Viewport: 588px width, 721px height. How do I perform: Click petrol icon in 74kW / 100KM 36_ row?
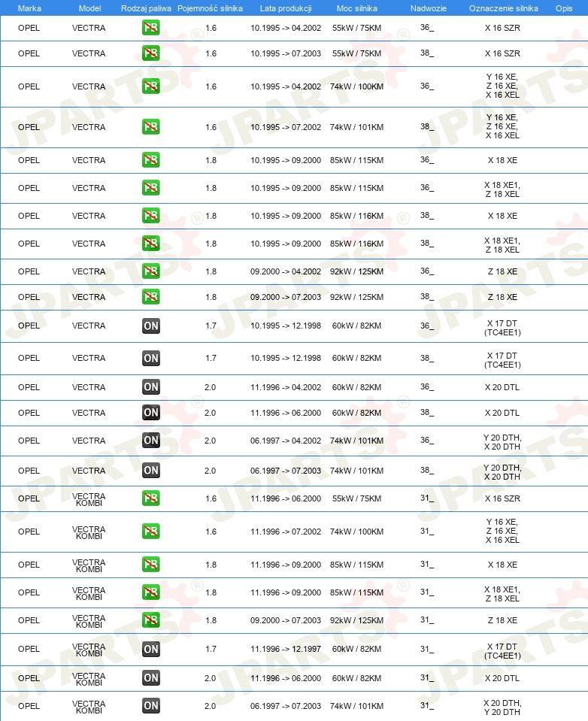point(151,86)
